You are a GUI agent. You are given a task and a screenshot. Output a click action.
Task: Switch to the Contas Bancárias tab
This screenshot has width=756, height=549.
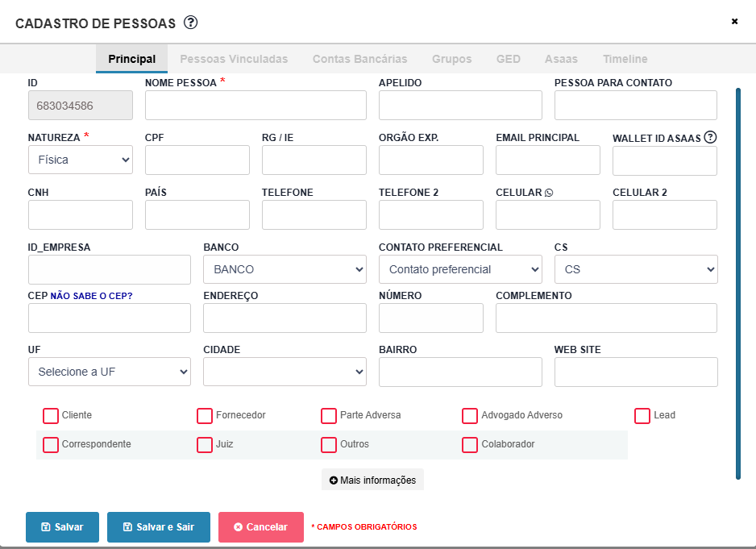pyautogui.click(x=359, y=59)
